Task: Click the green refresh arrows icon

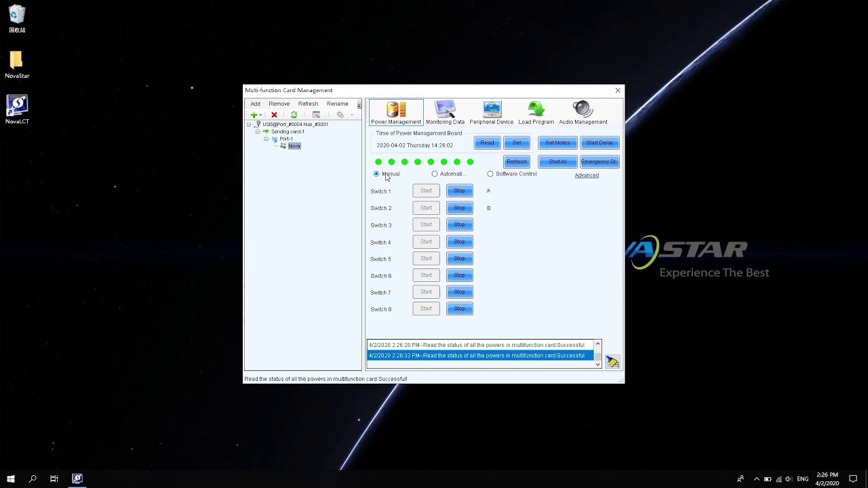Action: click(x=294, y=115)
